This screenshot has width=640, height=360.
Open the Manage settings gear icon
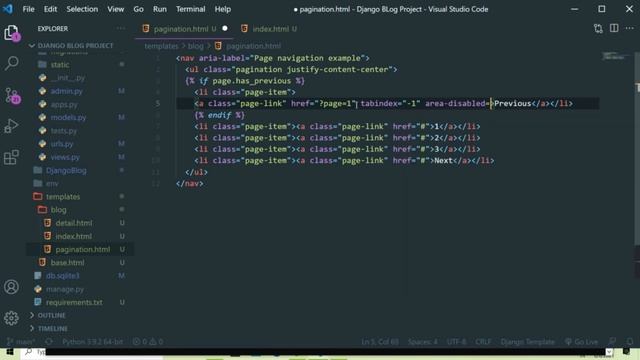(11, 318)
